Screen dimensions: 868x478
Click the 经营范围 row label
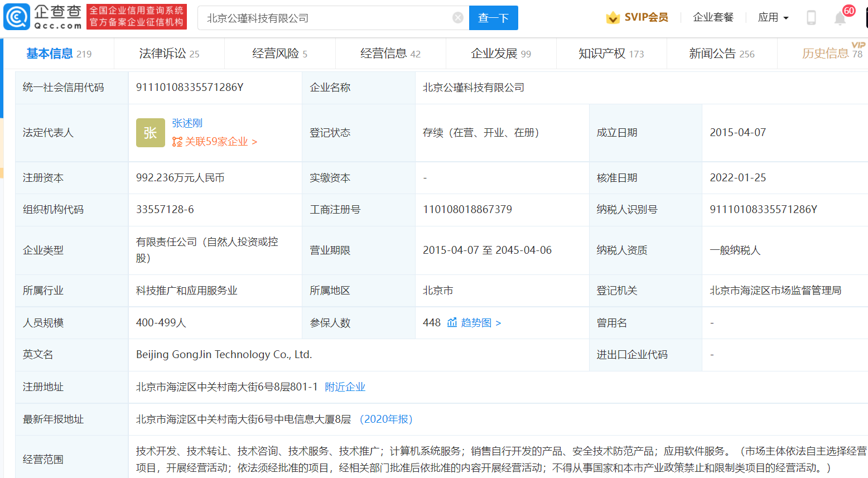click(43, 459)
